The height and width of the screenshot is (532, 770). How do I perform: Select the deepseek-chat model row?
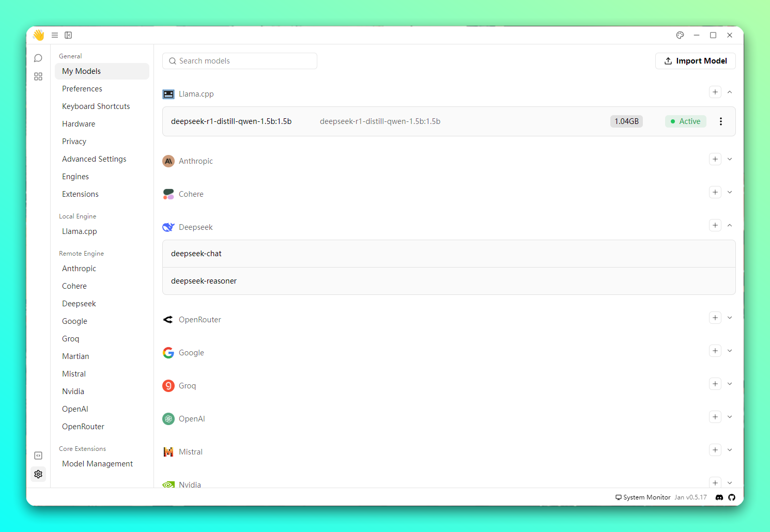click(x=449, y=254)
